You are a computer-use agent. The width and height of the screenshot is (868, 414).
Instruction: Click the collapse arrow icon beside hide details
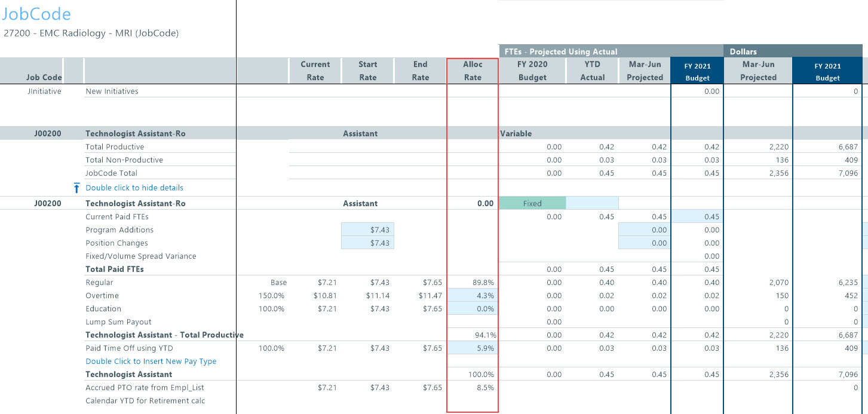pyautogui.click(x=76, y=188)
